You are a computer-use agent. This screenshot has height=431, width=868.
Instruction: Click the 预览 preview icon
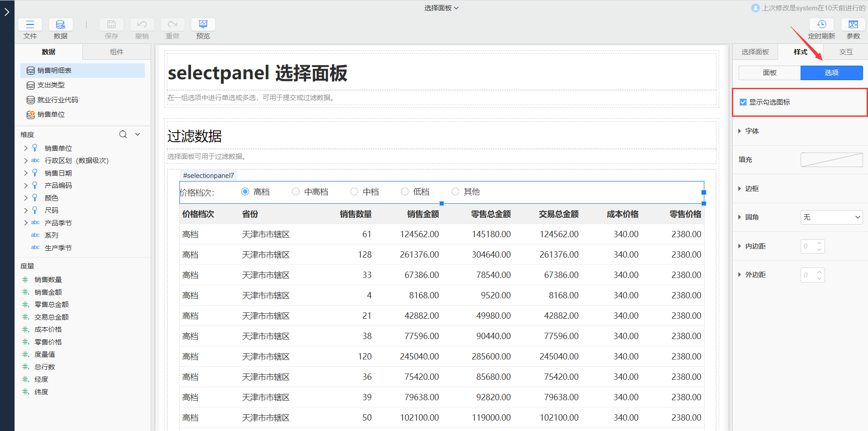(x=203, y=25)
